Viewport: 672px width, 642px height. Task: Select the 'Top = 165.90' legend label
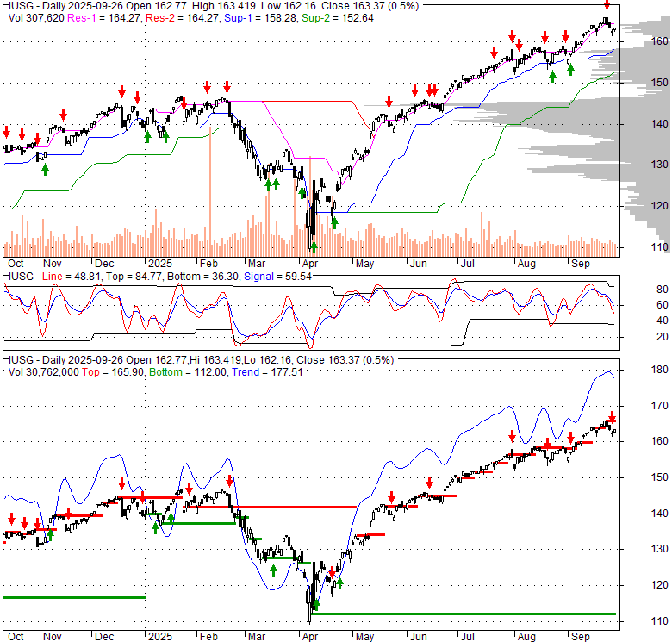(x=113, y=372)
